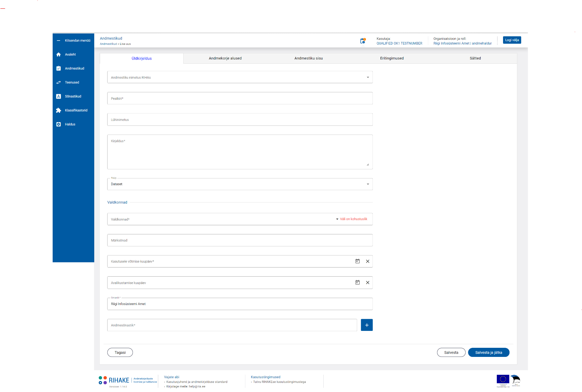Image resolution: width=582 pixels, height=392 pixels.
Task: Expand the Valdkonnad dropdown
Action: coord(337,219)
